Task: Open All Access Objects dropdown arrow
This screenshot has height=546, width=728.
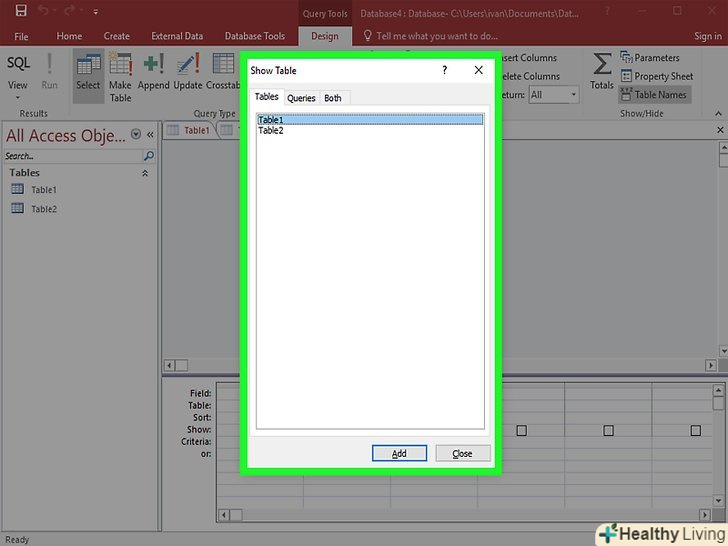Action: coord(136,135)
